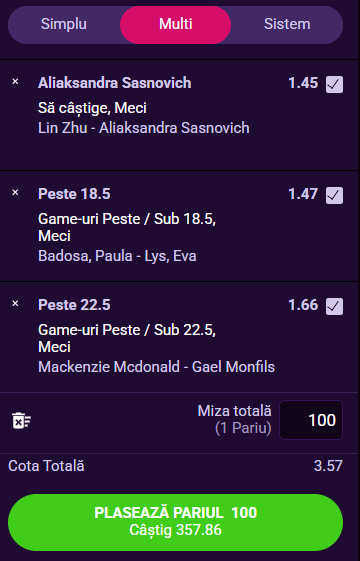This screenshot has width=360, height=561.
Task: Click the Aliaksandra Sasnovich selection title
Action: 115,83
